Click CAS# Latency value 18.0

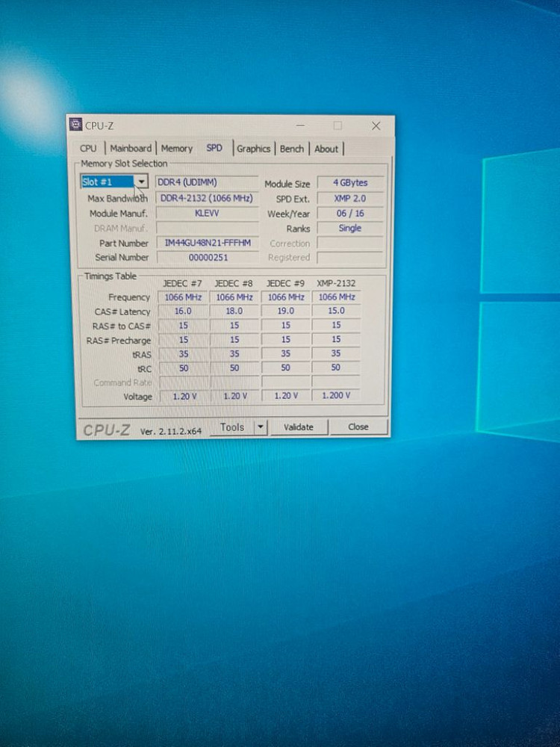(234, 311)
